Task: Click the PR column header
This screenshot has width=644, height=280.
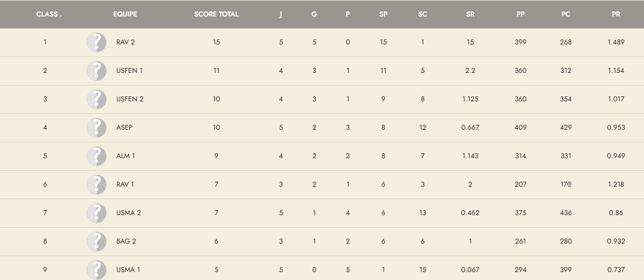Action: [x=616, y=14]
